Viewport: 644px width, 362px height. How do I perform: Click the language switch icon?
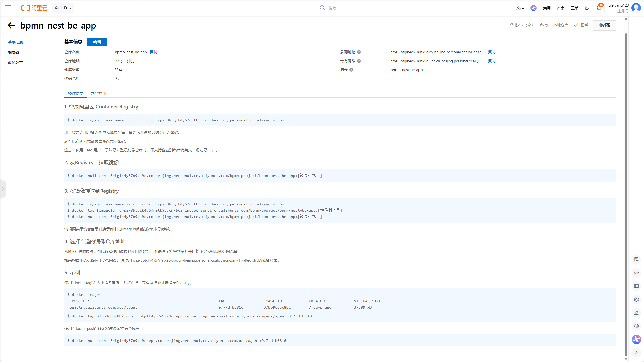[587, 8]
